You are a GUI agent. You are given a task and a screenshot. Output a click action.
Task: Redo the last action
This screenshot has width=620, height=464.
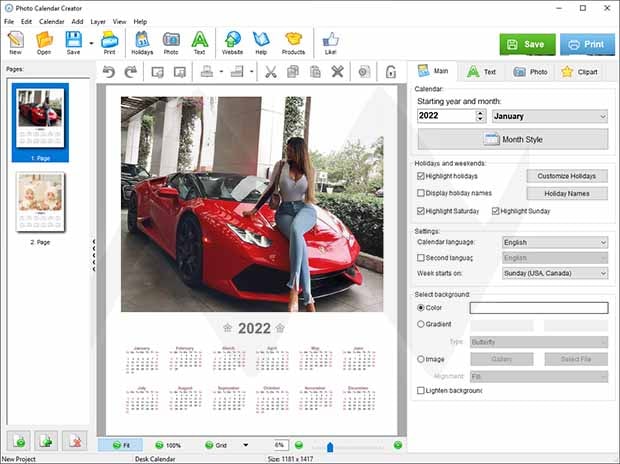(130, 72)
